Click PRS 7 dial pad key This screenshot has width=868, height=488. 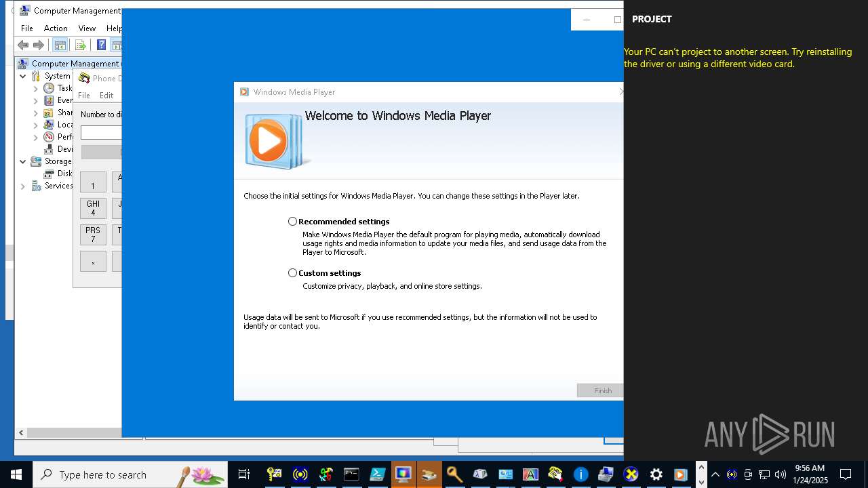coord(93,235)
